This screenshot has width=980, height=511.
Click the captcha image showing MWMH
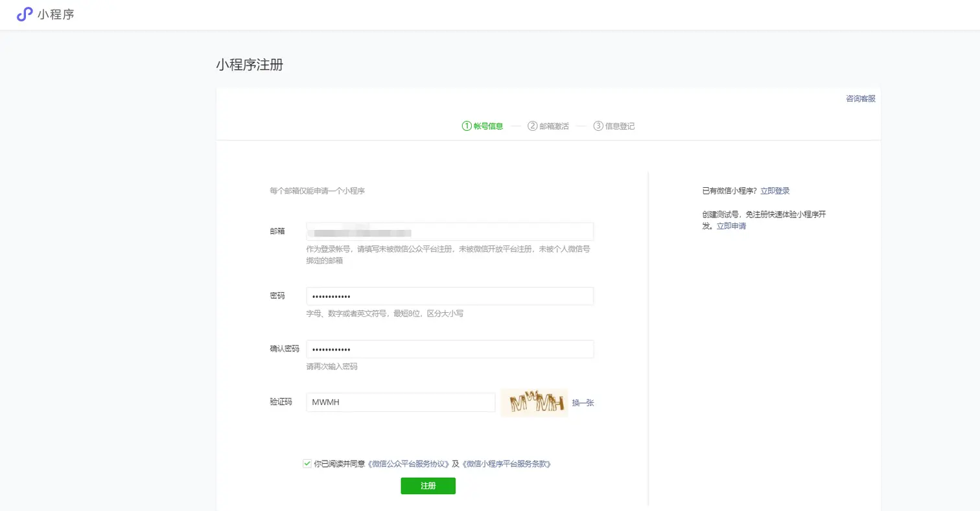(533, 402)
